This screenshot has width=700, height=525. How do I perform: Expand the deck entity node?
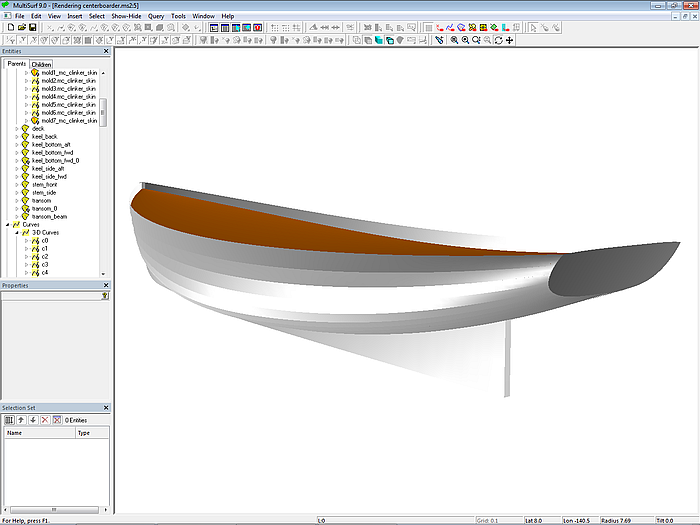(x=16, y=129)
